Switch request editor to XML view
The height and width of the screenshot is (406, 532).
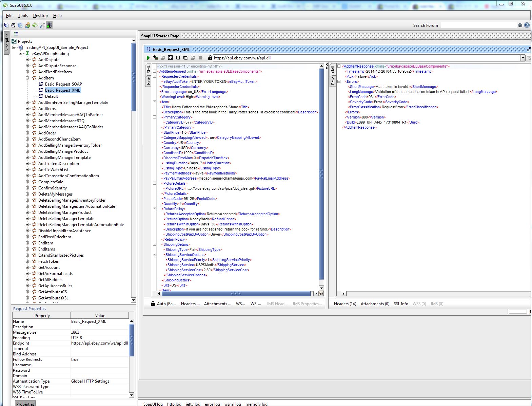point(148,70)
